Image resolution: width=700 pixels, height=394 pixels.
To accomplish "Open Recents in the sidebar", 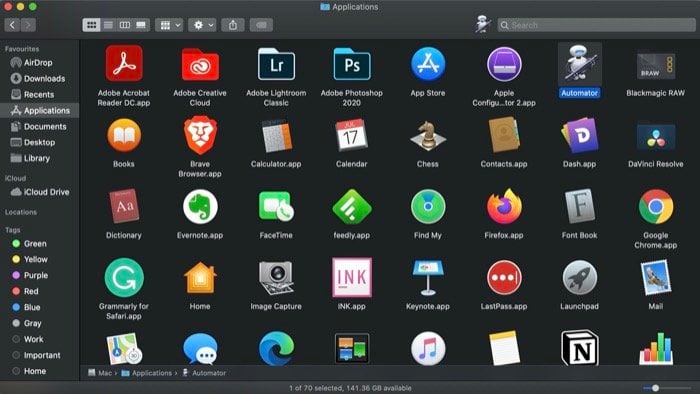I will [39, 95].
